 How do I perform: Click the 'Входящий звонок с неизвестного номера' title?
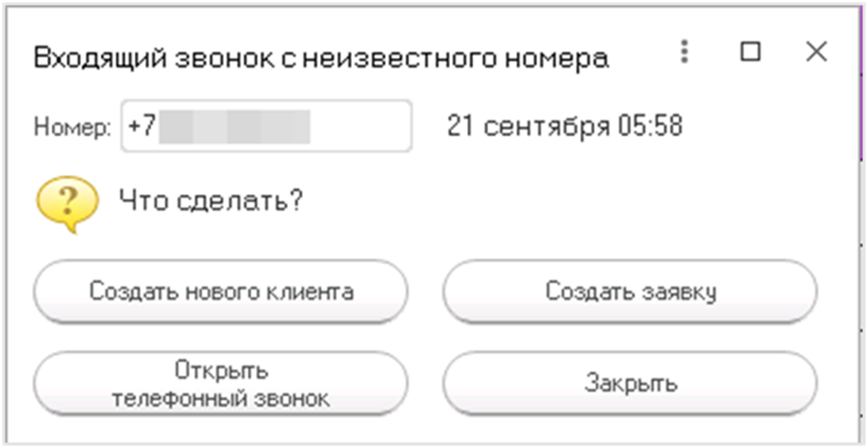point(321,59)
